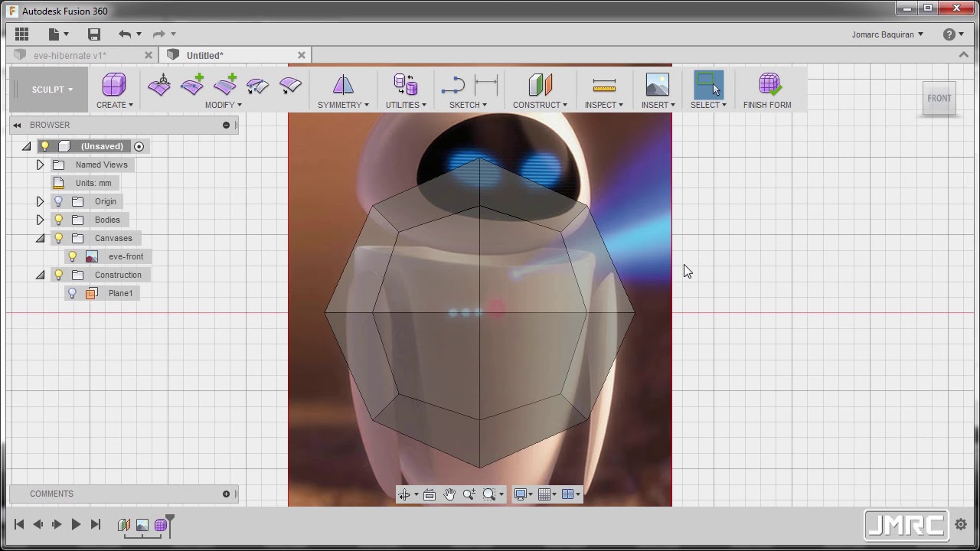Open the Display Settings dropdown
Screen dimensions: 980x551
tap(524, 494)
